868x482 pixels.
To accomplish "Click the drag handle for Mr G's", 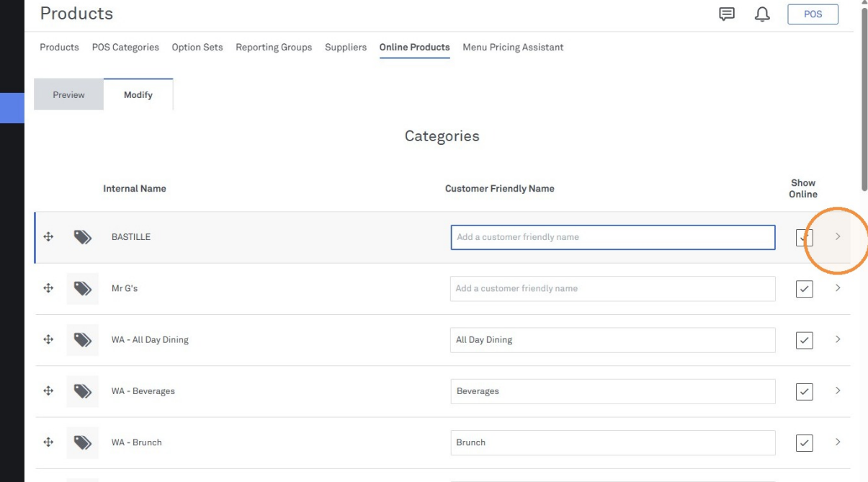I will (48, 288).
